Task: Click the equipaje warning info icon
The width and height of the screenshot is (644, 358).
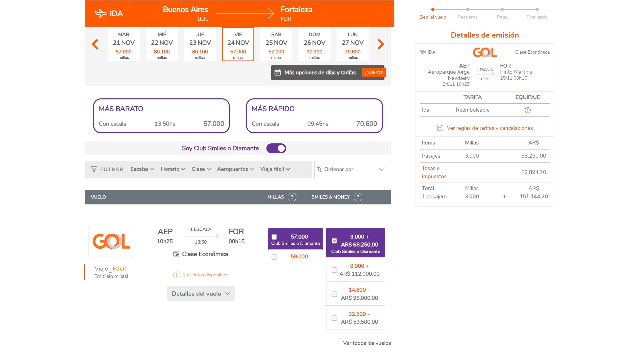Action: point(527,110)
